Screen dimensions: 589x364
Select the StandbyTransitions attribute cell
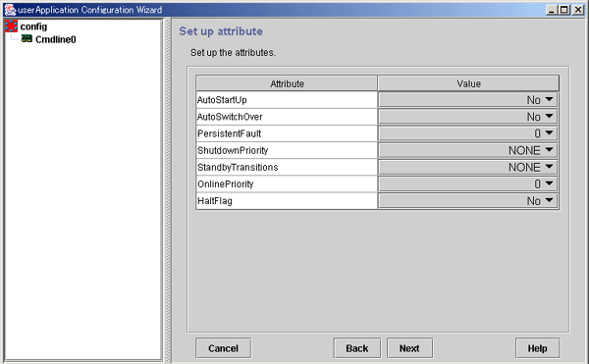click(287, 168)
